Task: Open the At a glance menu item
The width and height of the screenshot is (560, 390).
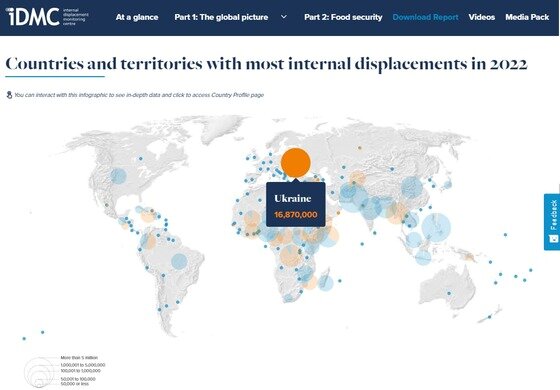Action: 137,17
